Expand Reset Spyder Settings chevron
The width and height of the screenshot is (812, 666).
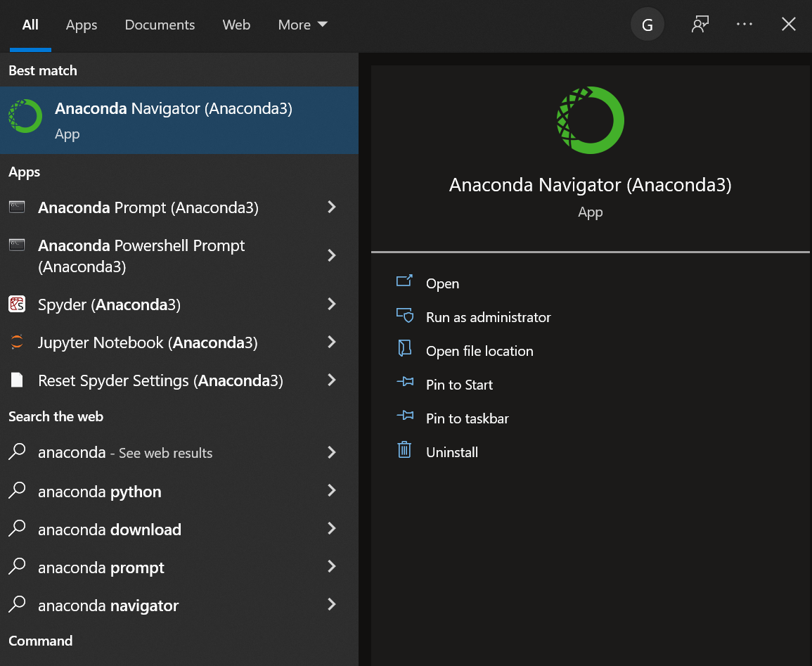pyautogui.click(x=332, y=380)
